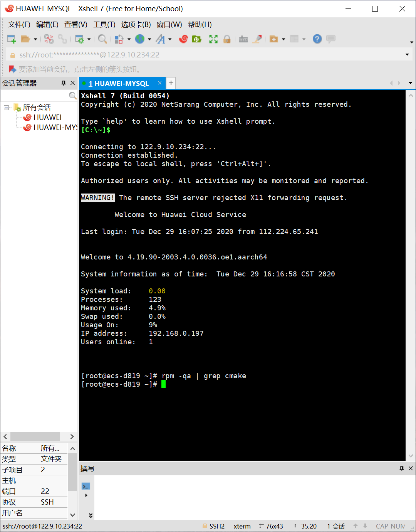
Task: Click the 端口 value 22 cell
Action: click(54, 491)
